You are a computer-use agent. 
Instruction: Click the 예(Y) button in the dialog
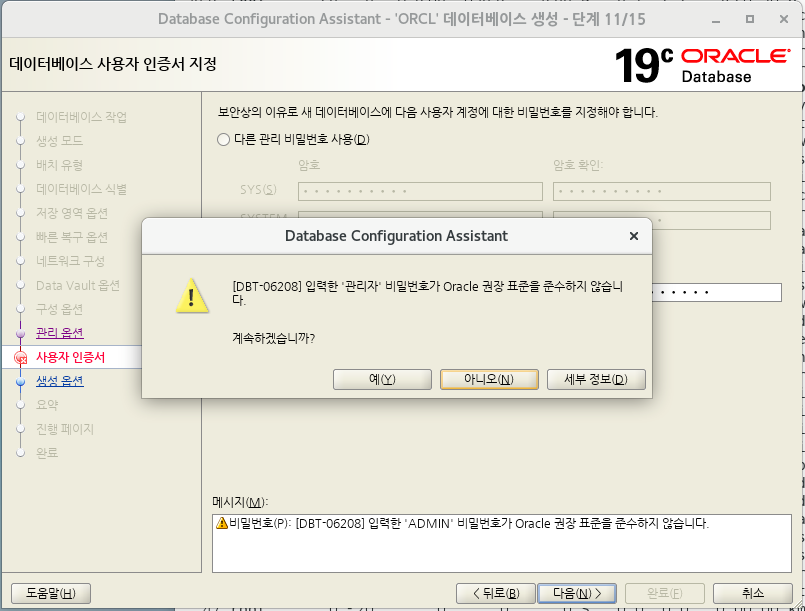click(382, 379)
